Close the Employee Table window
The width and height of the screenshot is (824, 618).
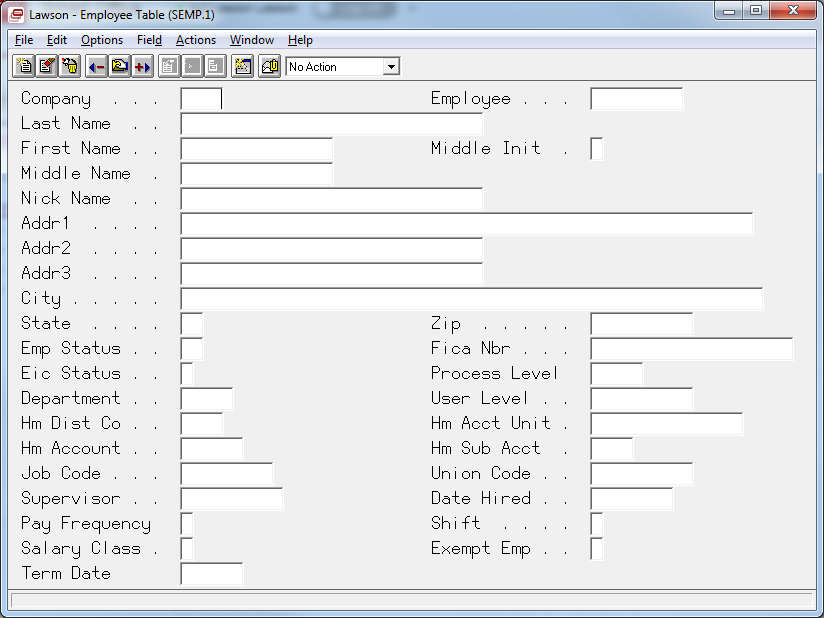click(x=794, y=11)
